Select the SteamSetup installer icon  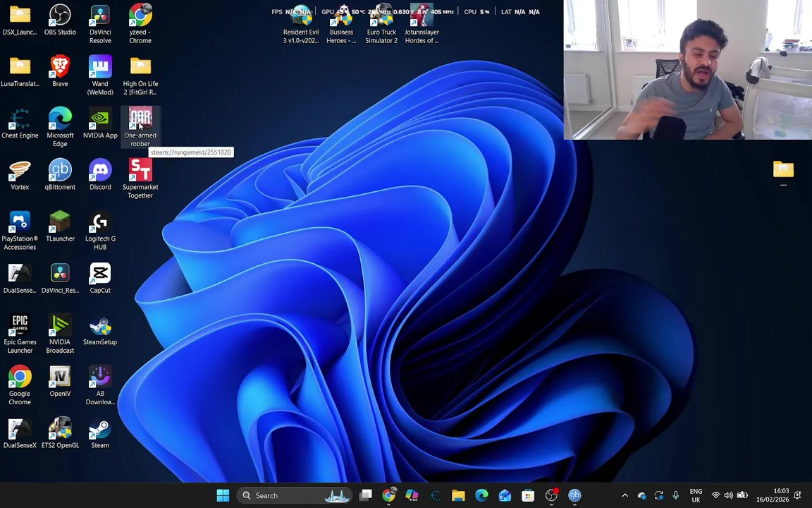coord(100,330)
